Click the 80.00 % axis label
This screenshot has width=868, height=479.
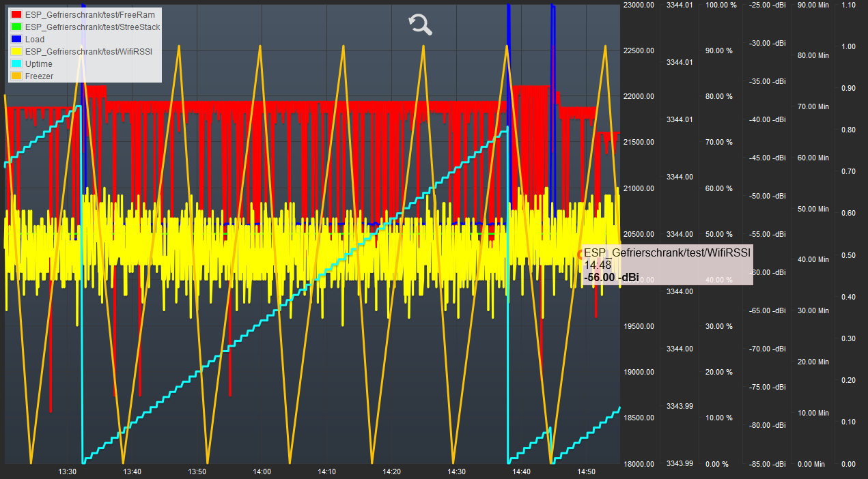(718, 96)
